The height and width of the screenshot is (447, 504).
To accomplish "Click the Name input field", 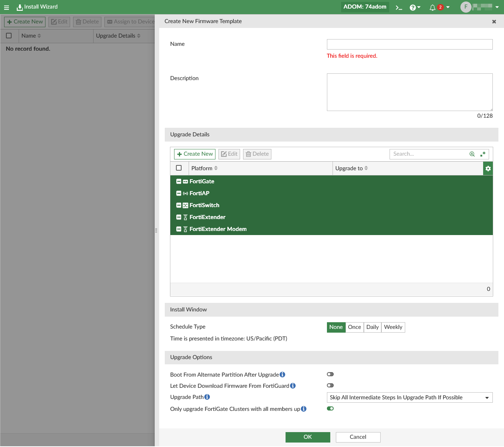I will point(410,44).
